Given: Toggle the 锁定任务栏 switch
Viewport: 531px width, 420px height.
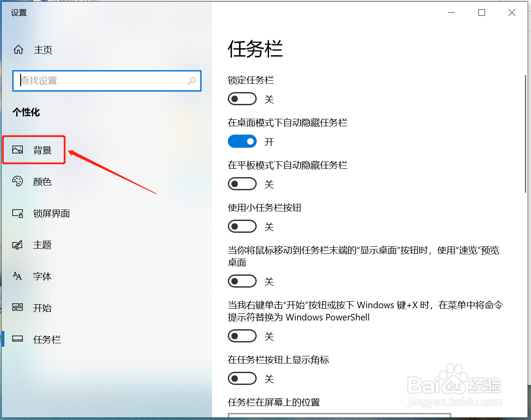Looking at the screenshot, I should point(242,99).
